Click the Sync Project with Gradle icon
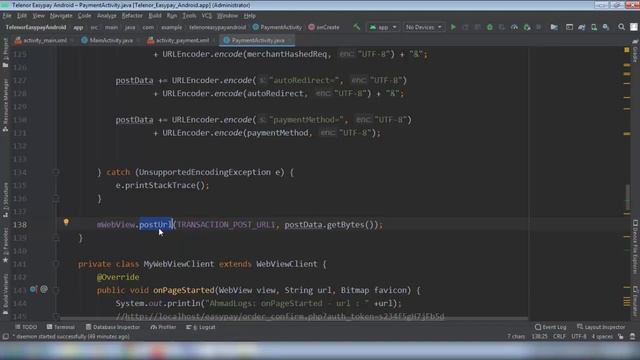 [x=582, y=27]
